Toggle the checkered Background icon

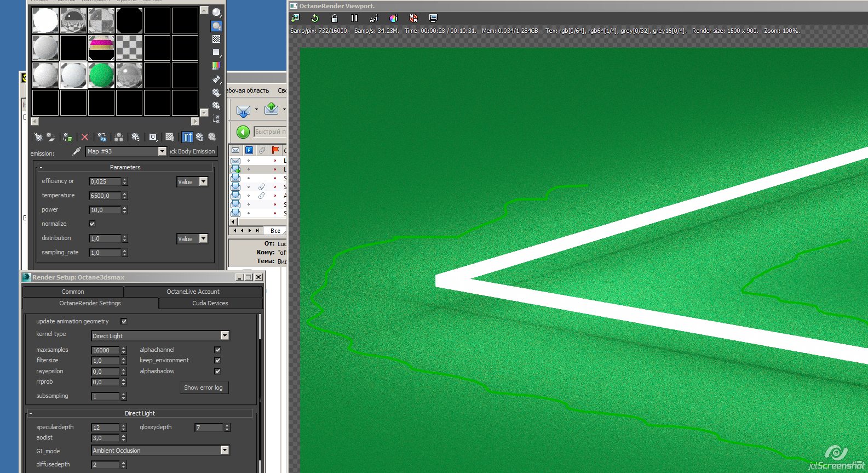(216, 39)
